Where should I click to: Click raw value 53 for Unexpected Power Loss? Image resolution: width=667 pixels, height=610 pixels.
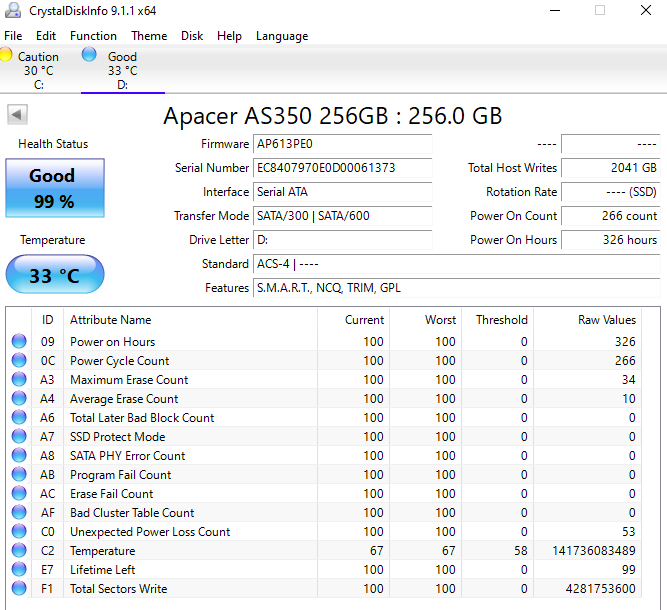628,532
